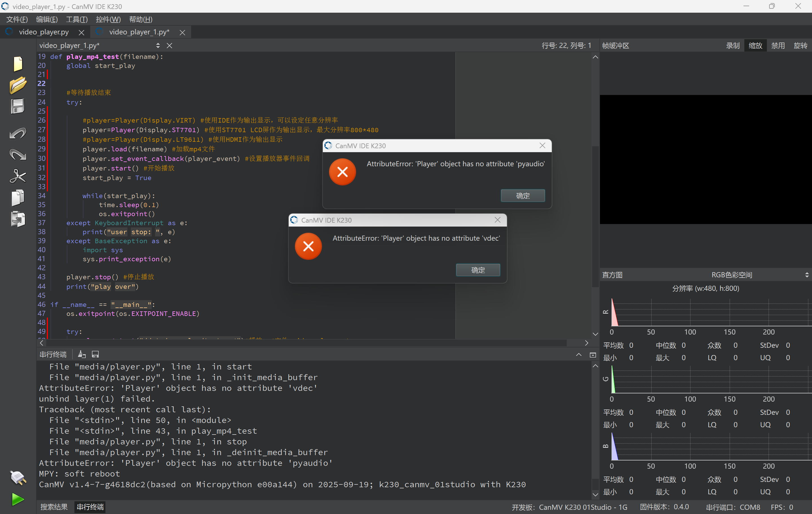Click the 开发板 CanMV K230 01Studio status entry
This screenshot has width=812, height=514.
pyautogui.click(x=570, y=507)
